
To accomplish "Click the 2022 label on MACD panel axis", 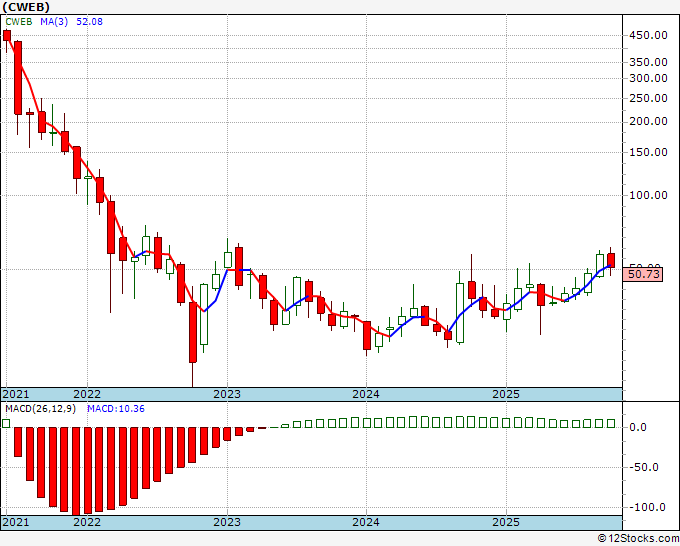I will [87, 522].
